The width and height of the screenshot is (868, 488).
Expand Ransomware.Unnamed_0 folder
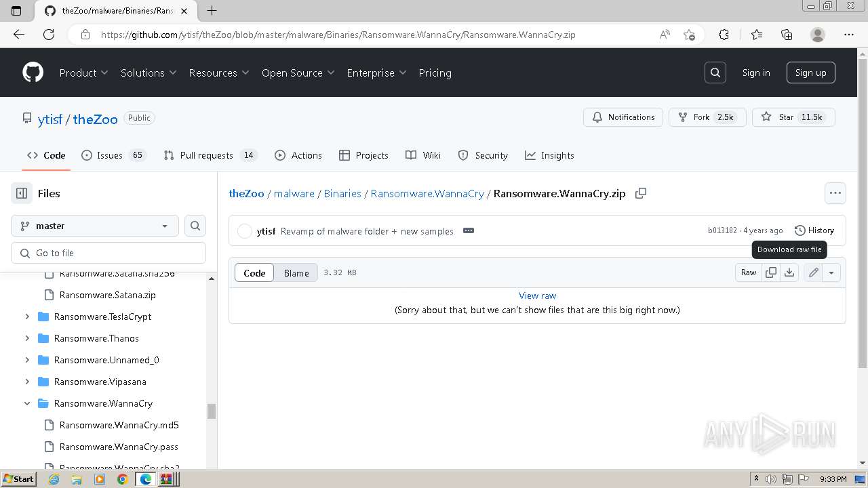(x=27, y=360)
